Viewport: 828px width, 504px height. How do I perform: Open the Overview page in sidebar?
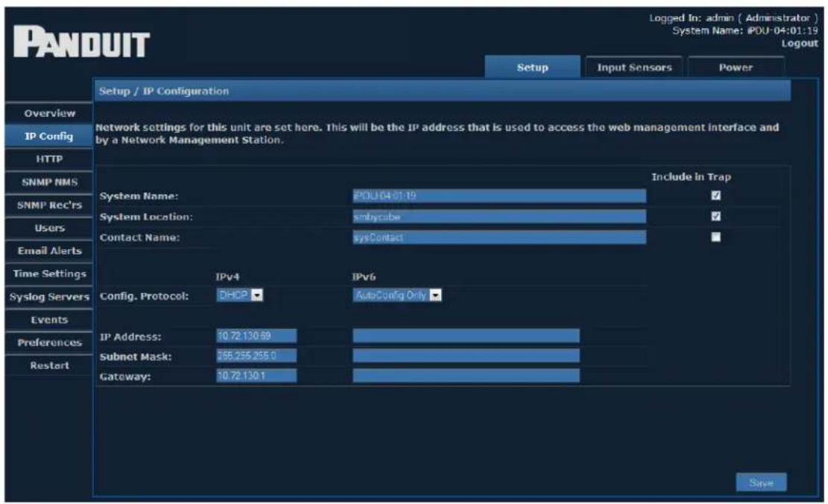click(49, 113)
